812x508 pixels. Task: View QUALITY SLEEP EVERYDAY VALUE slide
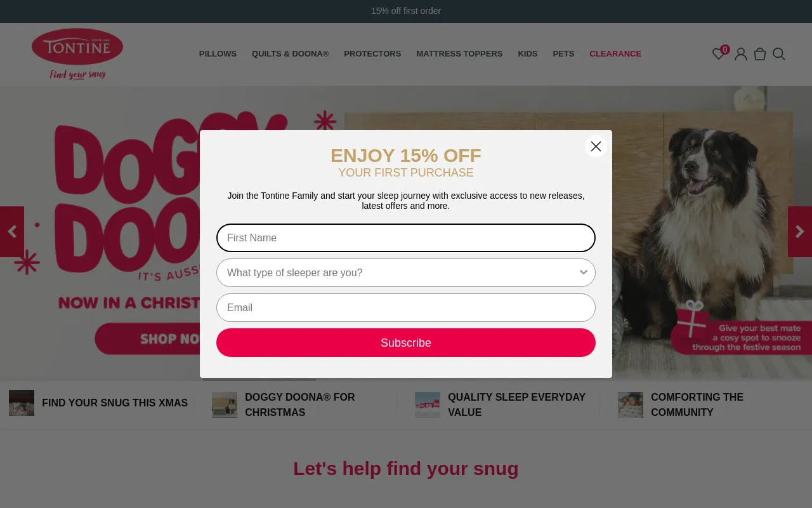tap(516, 404)
